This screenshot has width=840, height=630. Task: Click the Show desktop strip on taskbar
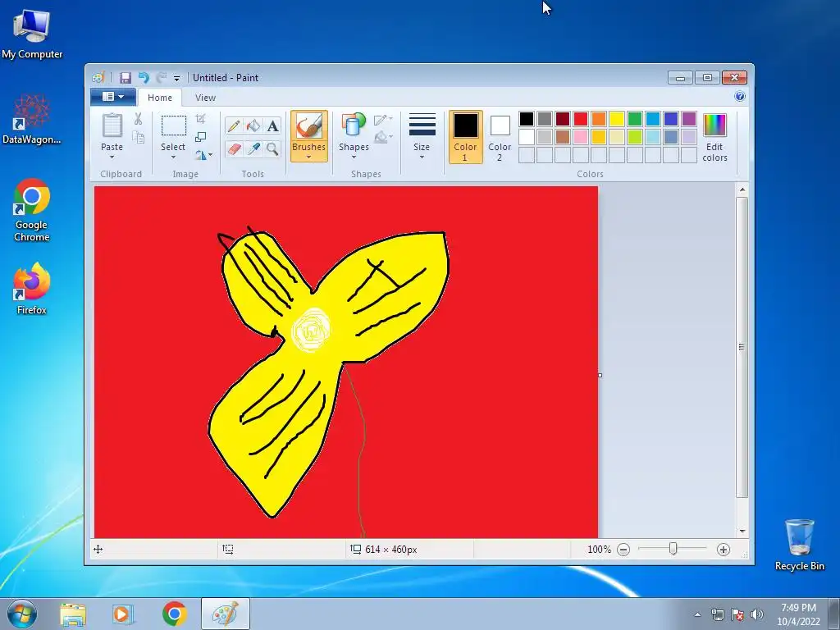(834, 614)
